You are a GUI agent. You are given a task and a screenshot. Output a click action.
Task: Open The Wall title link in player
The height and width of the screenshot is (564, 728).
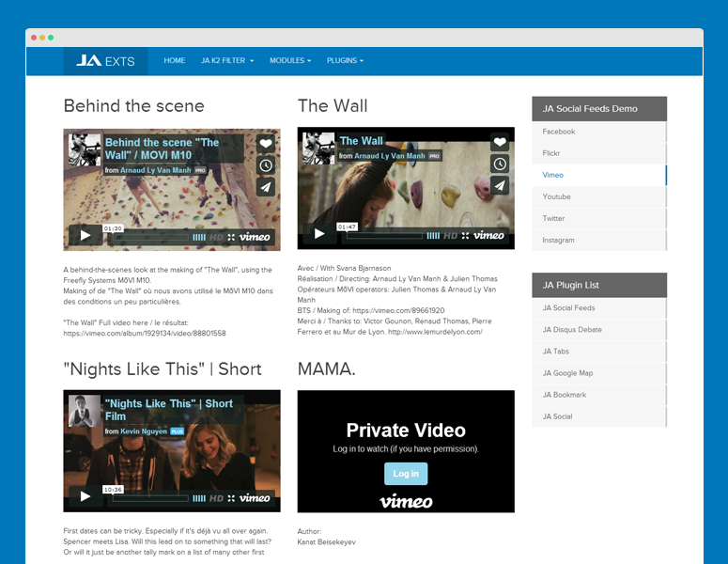click(362, 141)
